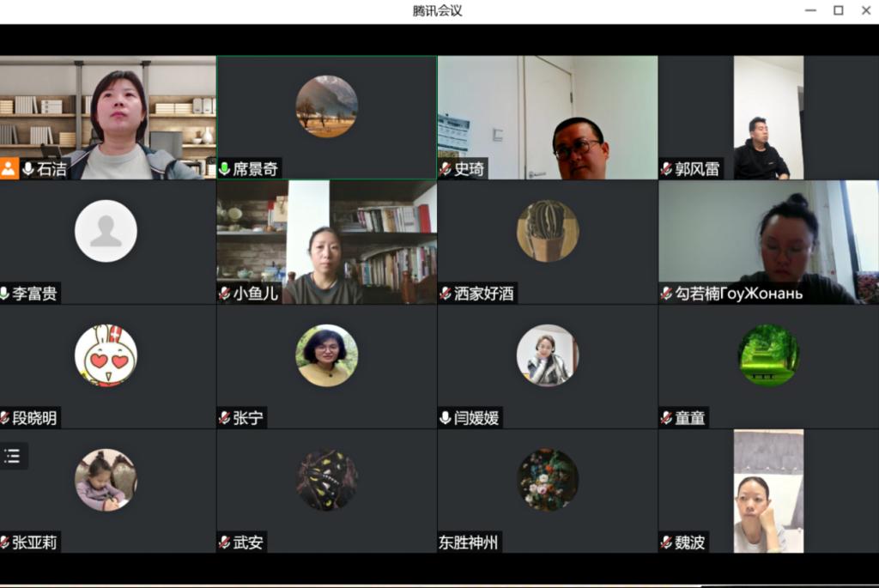Maximize the 腾讯会议 window
This screenshot has width=879, height=588.
[838, 10]
